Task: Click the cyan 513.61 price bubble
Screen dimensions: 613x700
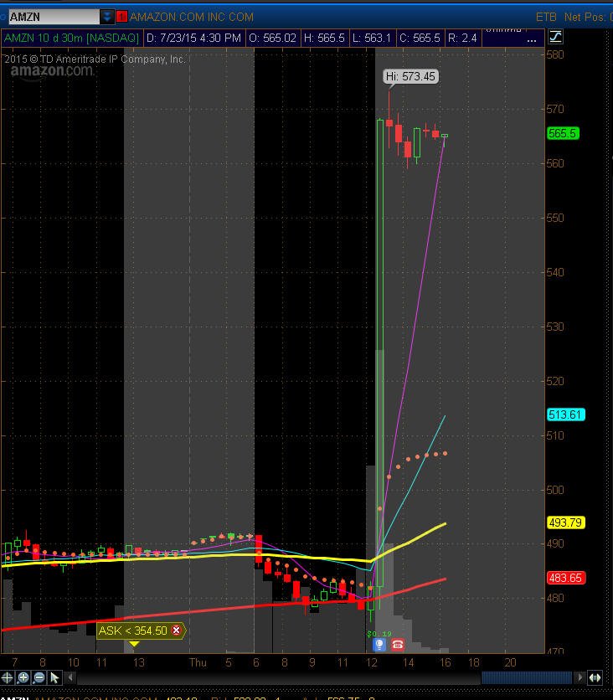Action: coord(565,414)
